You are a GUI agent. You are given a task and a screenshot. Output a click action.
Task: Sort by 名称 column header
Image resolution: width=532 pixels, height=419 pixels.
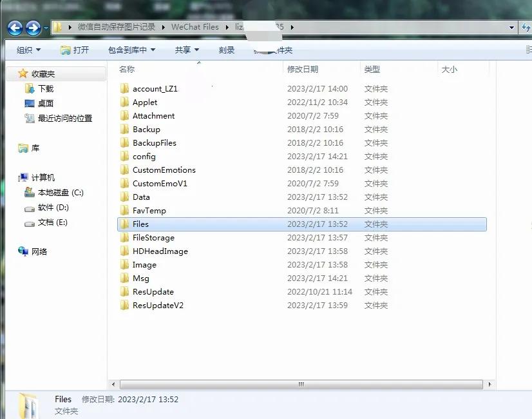127,69
